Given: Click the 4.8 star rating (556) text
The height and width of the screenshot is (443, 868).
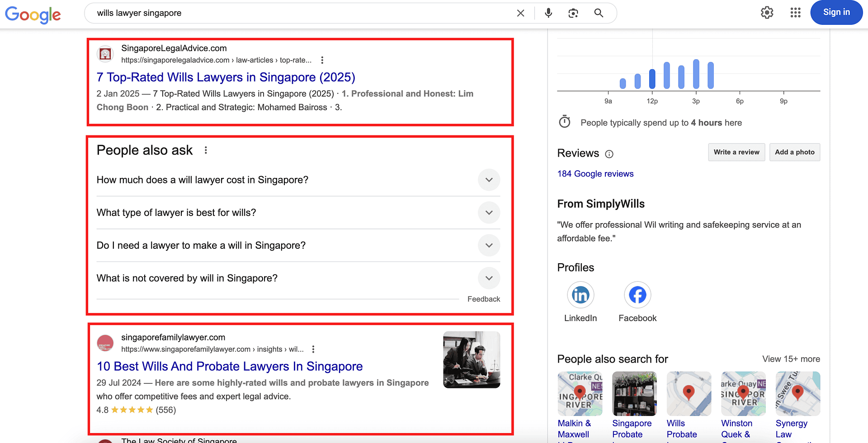Looking at the screenshot, I should [x=136, y=410].
